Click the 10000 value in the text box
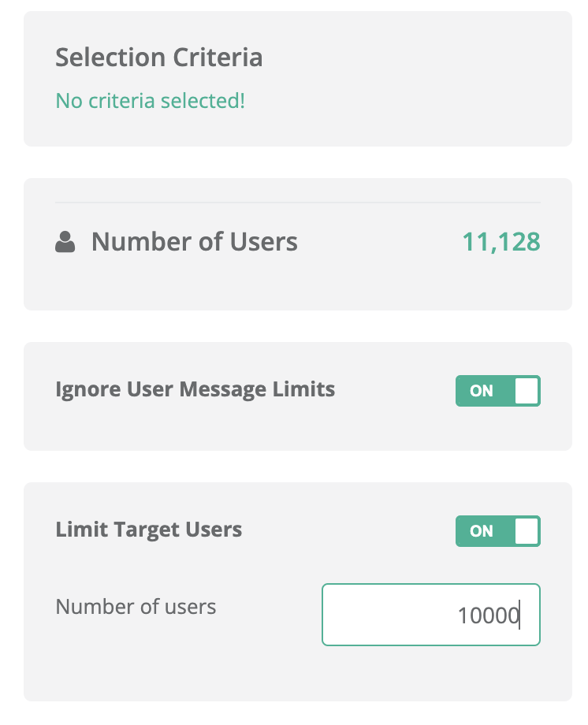Viewport: 588px width, 725px height. [x=488, y=615]
